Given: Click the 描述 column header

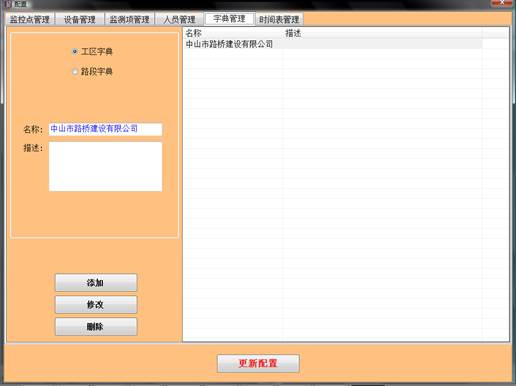Looking at the screenshot, I should coord(383,33).
